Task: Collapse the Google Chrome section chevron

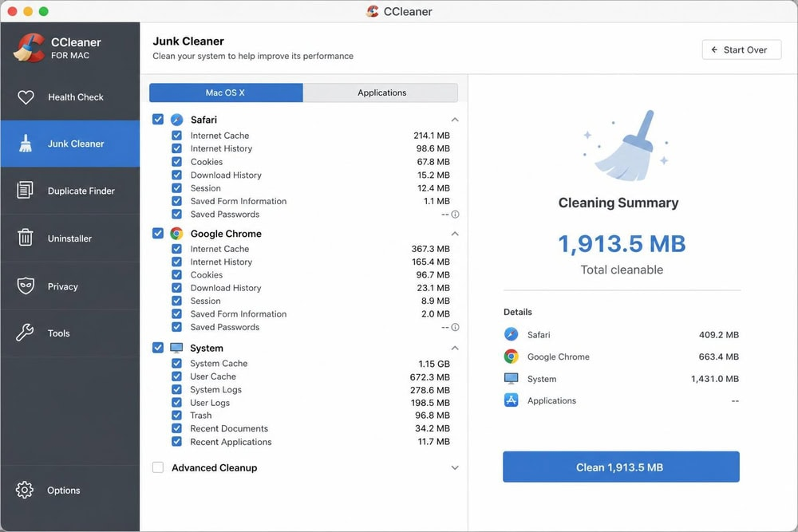Action: coord(455,234)
